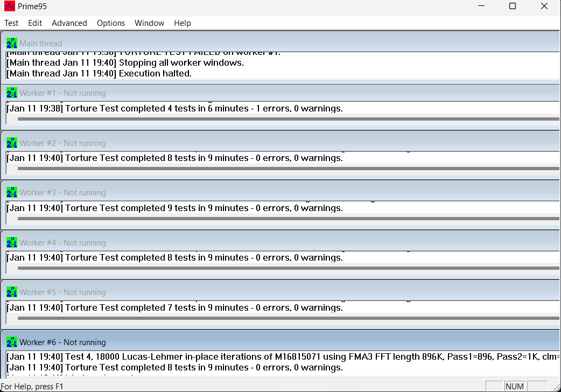The width and height of the screenshot is (561, 392).
Task: Click 'Execution halted.' log line
Action: [x=99, y=73]
